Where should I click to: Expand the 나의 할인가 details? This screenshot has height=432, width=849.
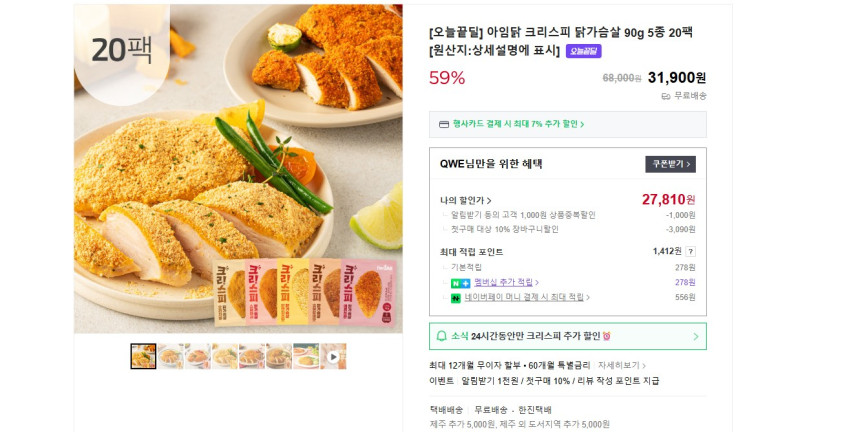(465, 200)
